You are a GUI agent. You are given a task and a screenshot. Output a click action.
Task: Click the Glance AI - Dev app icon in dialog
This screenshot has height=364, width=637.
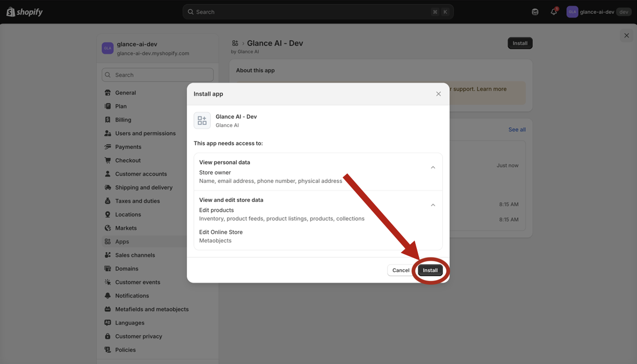[x=202, y=120]
